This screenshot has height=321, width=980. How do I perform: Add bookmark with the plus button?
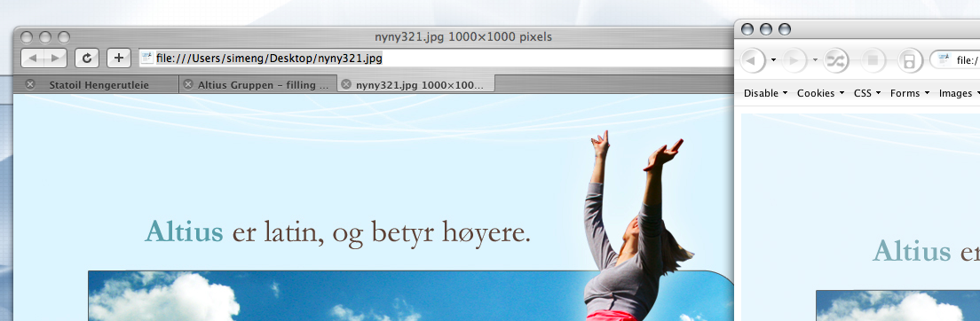click(x=119, y=58)
